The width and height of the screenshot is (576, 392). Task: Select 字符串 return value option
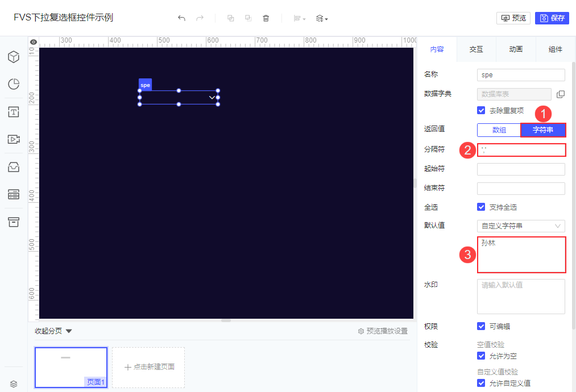pyautogui.click(x=543, y=130)
